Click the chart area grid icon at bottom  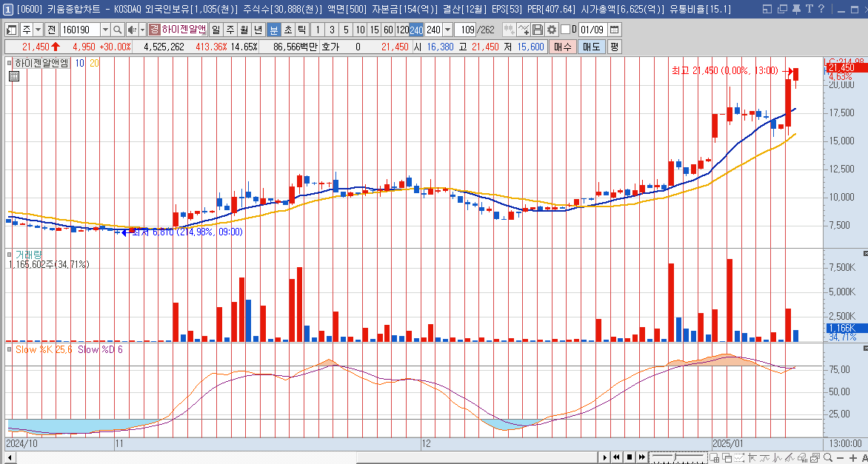click(715, 457)
